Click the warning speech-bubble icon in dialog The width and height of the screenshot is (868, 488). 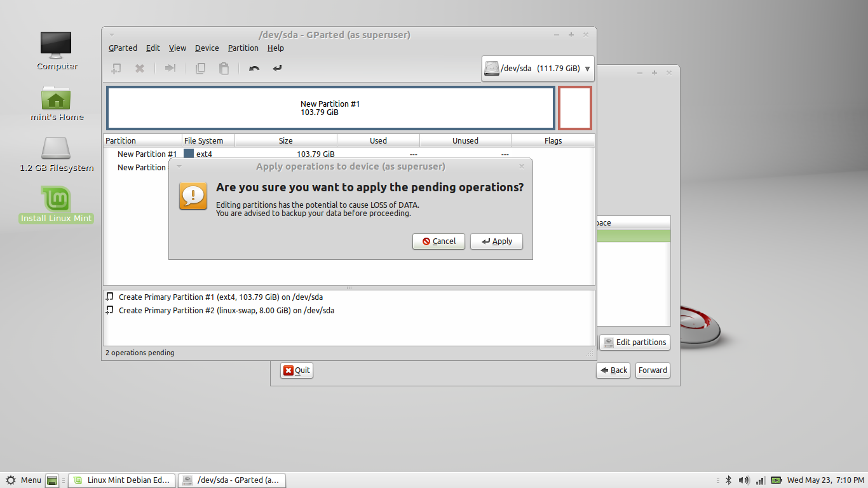click(193, 196)
